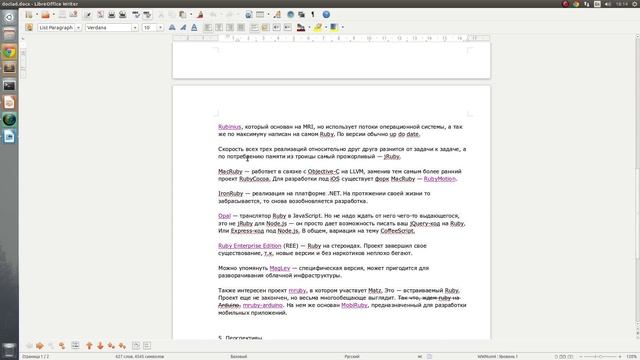
Task: Save the document via Save icon
Action: [x=62, y=15]
